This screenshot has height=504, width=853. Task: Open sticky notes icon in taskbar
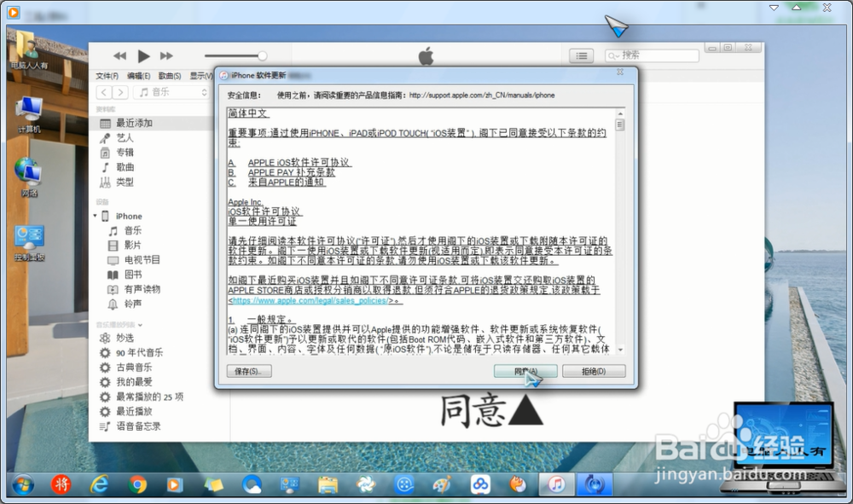(x=213, y=484)
